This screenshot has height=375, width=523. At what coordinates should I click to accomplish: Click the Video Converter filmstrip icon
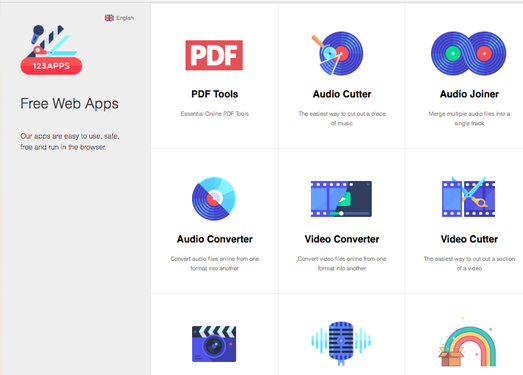pos(341,199)
